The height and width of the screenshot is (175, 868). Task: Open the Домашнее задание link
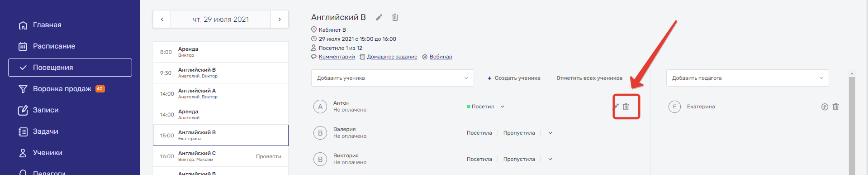tap(392, 57)
